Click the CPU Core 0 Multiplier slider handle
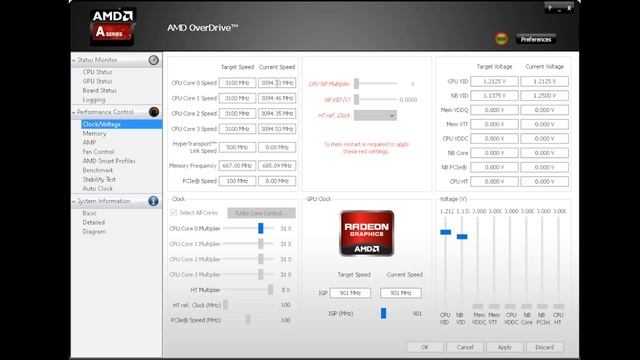Image resolution: width=640 pixels, height=360 pixels. click(260, 229)
